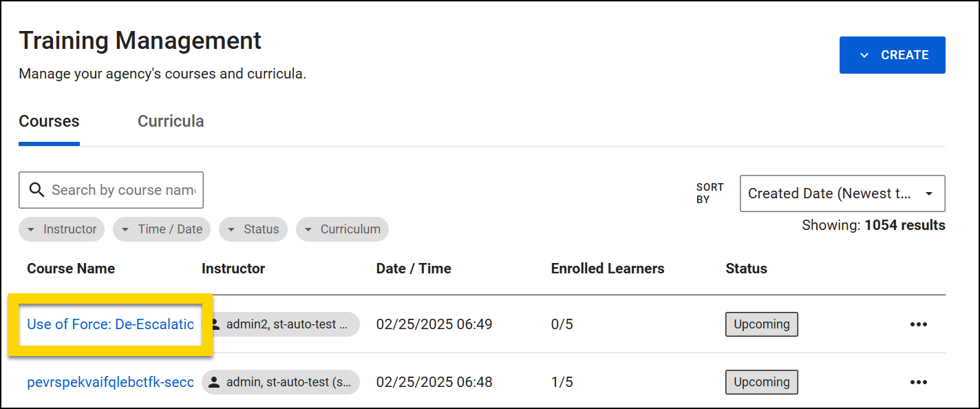Viewport: 980px width, 409px height.
Task: Select the Courses tab
Action: click(x=49, y=121)
